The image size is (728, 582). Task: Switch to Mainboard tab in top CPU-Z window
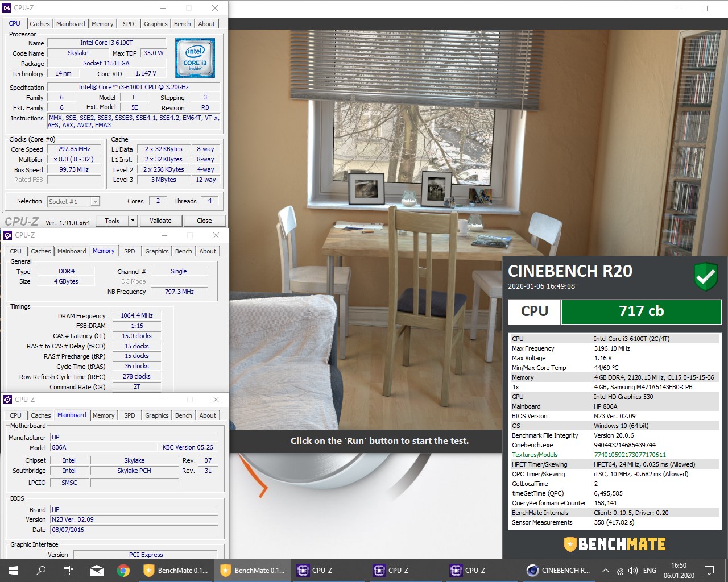(71, 24)
